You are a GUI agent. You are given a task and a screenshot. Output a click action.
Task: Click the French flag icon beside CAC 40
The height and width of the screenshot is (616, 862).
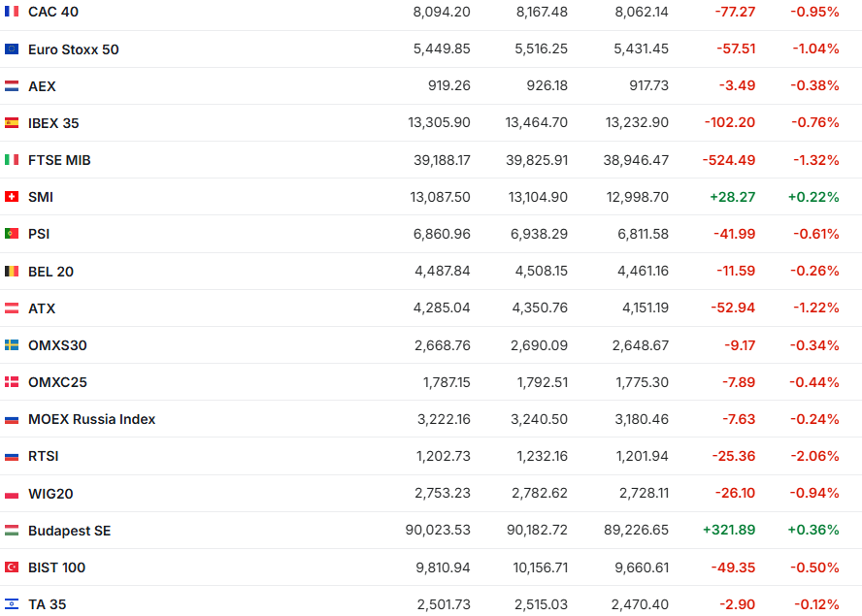tap(12, 12)
